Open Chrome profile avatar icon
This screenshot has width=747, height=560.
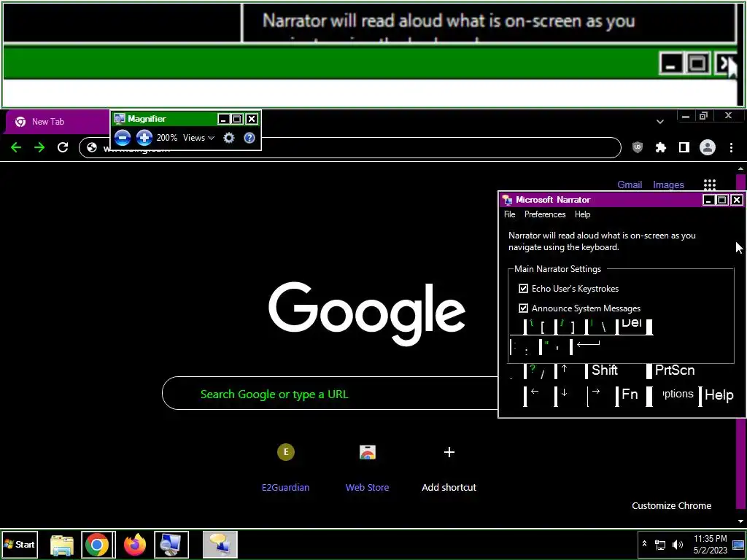(x=708, y=147)
